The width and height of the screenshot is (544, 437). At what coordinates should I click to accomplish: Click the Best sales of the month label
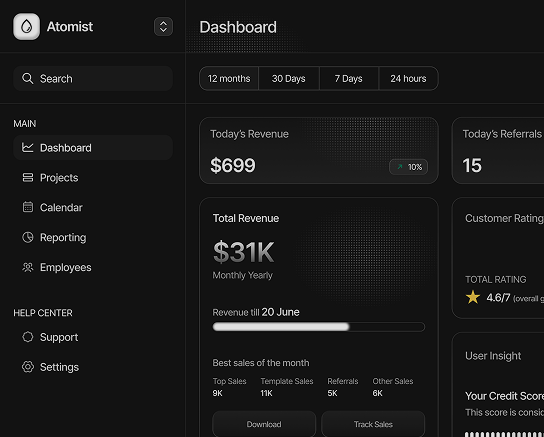pyautogui.click(x=261, y=363)
